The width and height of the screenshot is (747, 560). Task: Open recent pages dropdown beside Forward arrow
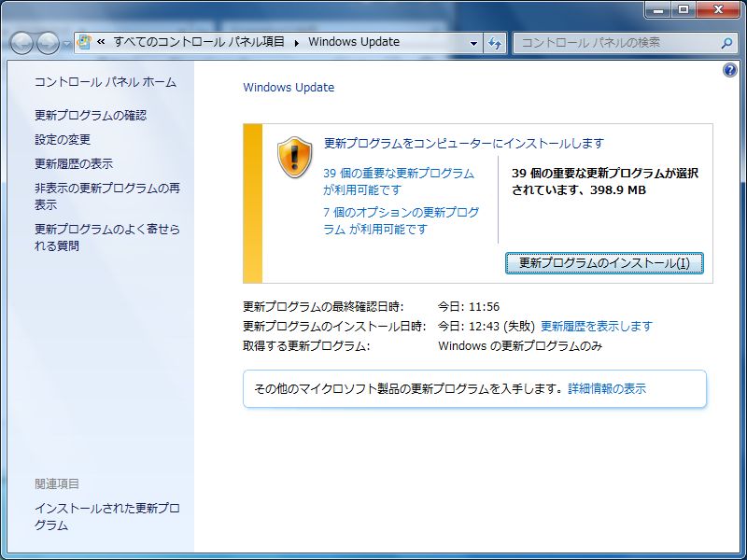[66, 44]
